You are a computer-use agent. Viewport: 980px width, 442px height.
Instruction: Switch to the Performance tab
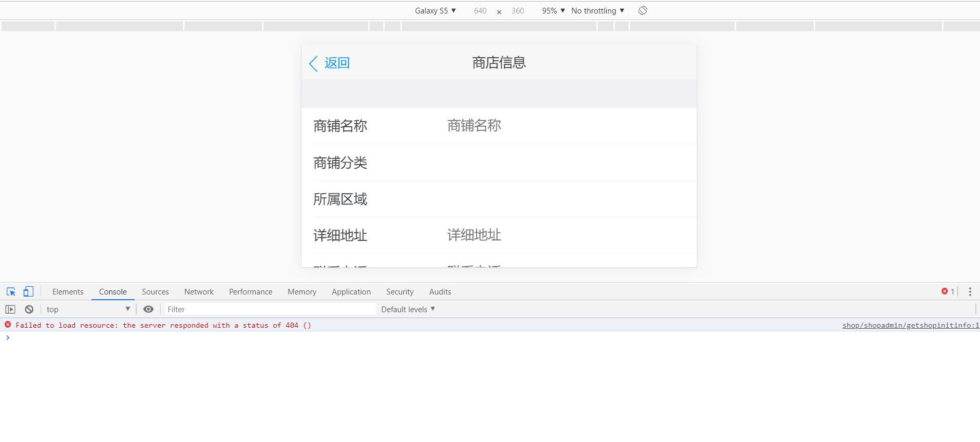coord(251,292)
